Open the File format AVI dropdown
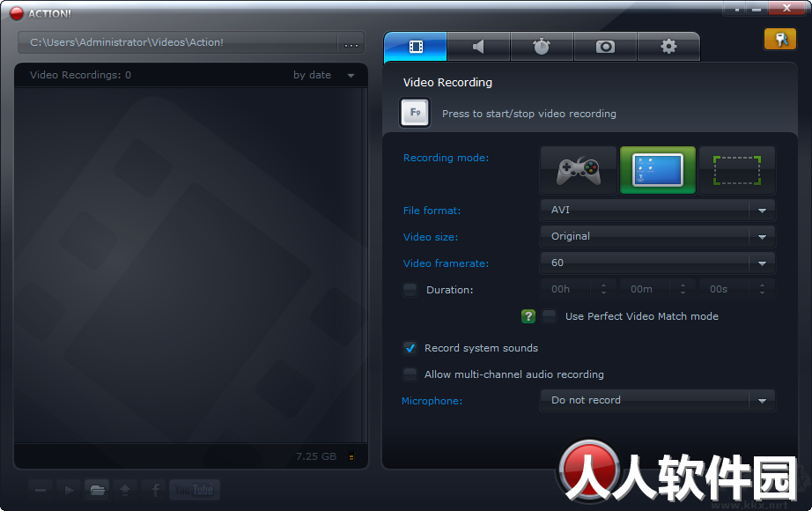The height and width of the screenshot is (511, 812). 658,210
